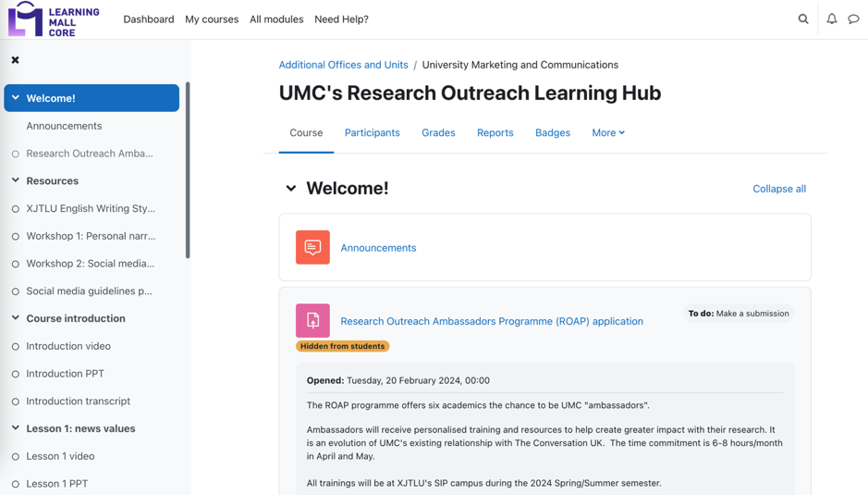The width and height of the screenshot is (868, 495).
Task: Toggle completion circle for Social media guidelines
Action: pyautogui.click(x=16, y=291)
